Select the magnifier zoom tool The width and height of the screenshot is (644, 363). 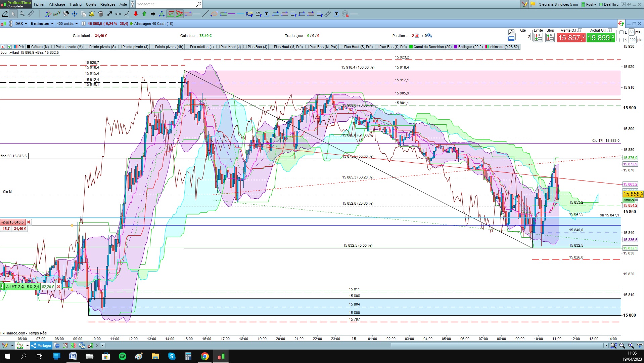click(22, 14)
